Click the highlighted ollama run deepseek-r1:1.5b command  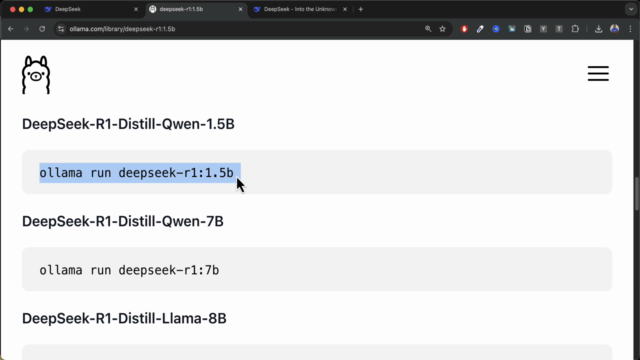(x=136, y=173)
